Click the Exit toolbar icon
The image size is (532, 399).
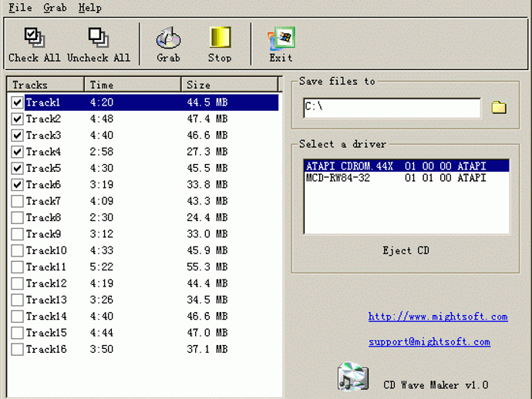pos(281,38)
